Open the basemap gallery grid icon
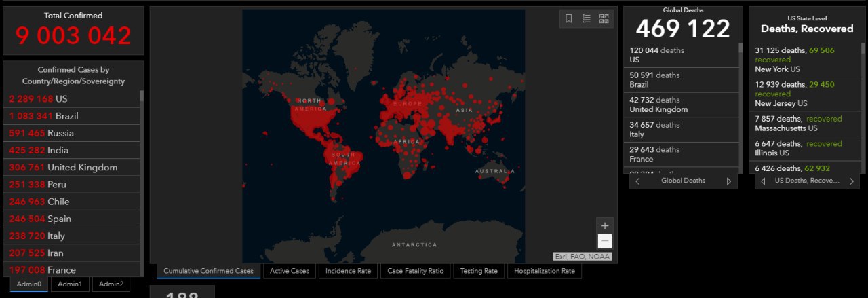 (x=604, y=18)
